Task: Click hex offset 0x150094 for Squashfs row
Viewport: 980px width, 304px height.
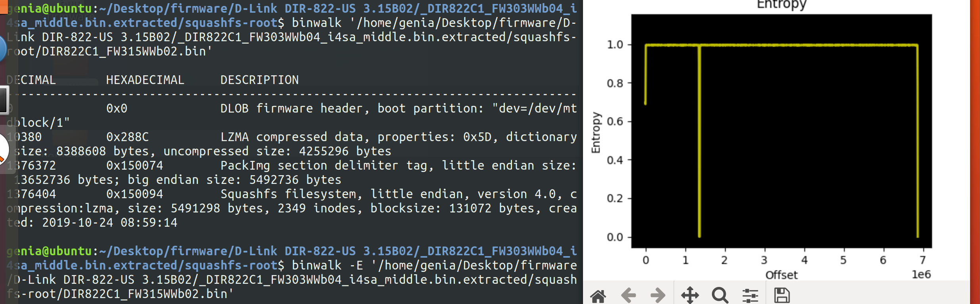Action: [x=134, y=194]
